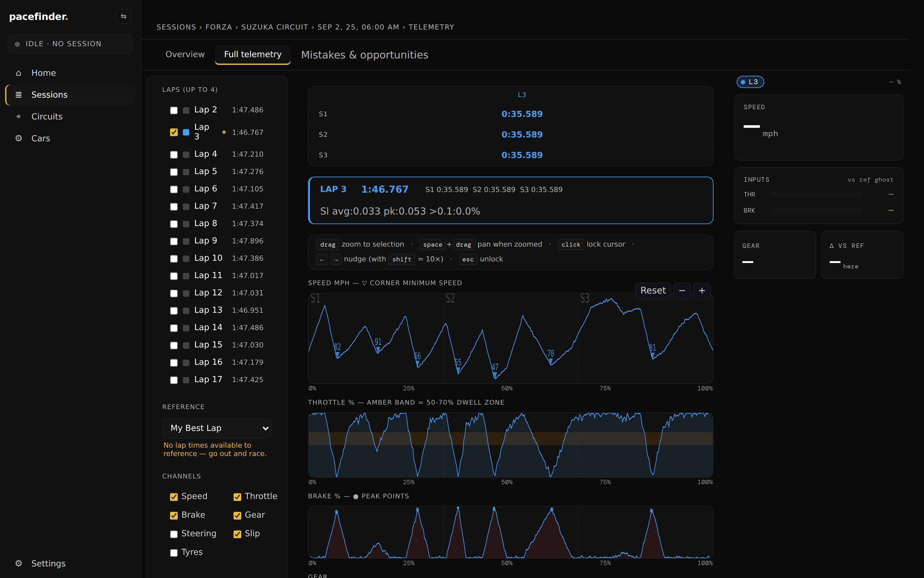Collapse the sidebar with toggle icon
Screen dimensions: 924x578
[123, 16]
